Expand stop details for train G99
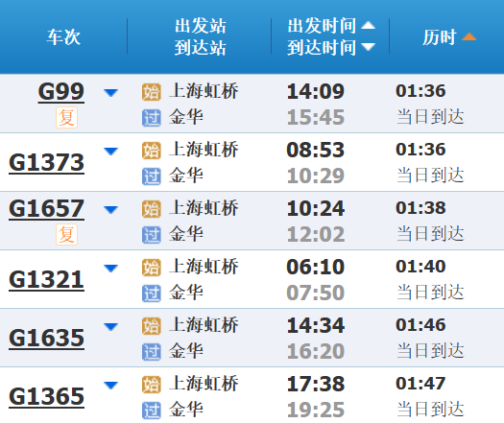504x423 pixels. pyautogui.click(x=111, y=93)
